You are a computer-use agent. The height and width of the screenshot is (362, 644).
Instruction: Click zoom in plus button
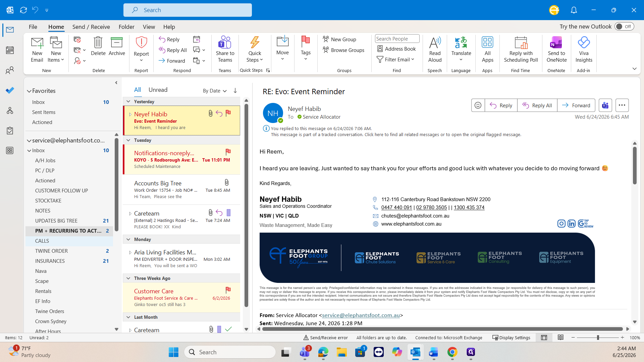[x=623, y=338]
